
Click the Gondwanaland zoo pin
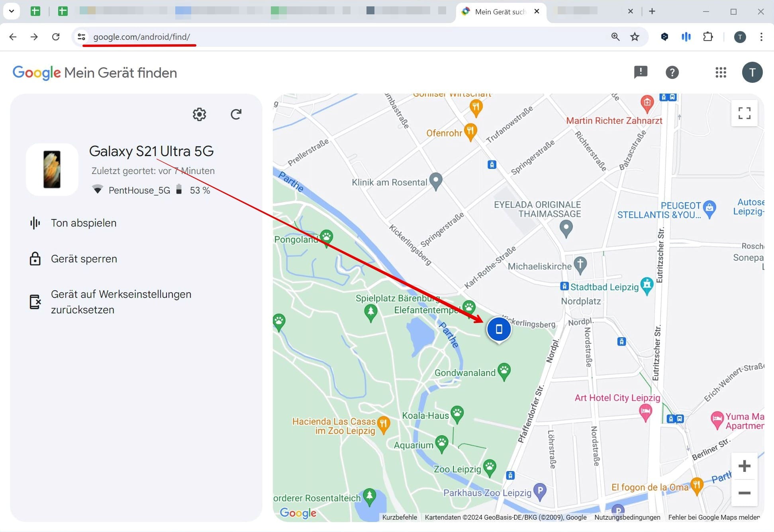click(504, 372)
